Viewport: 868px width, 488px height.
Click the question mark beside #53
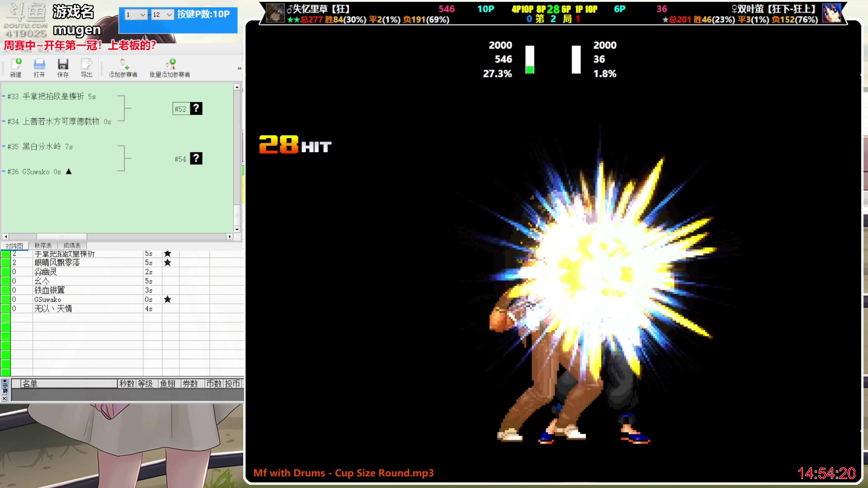coord(196,108)
